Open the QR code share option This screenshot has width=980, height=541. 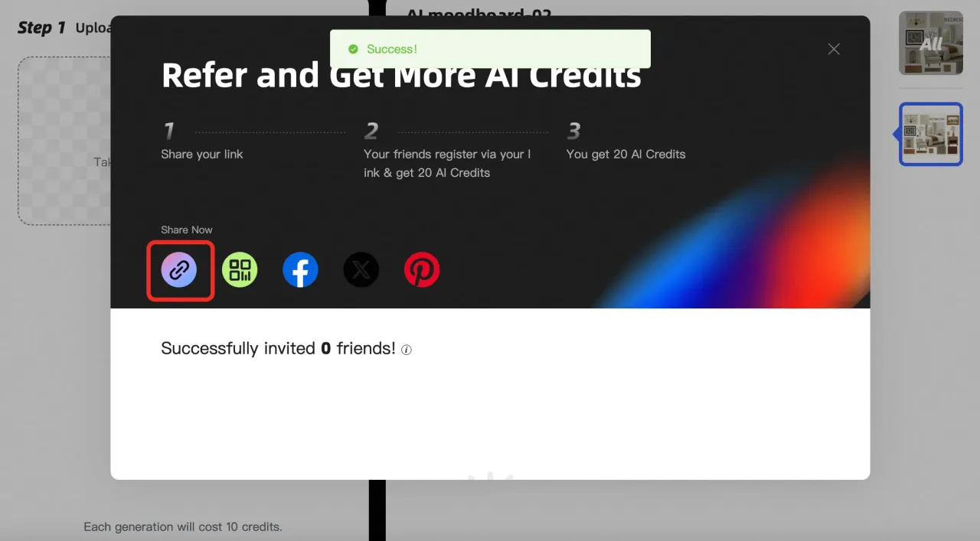point(240,270)
